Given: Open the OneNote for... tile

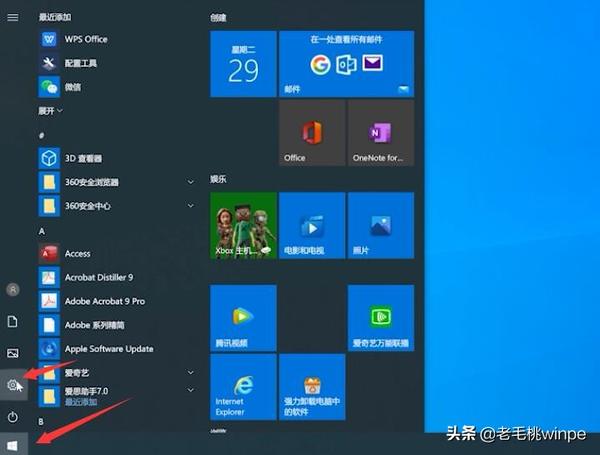Looking at the screenshot, I should [x=381, y=133].
